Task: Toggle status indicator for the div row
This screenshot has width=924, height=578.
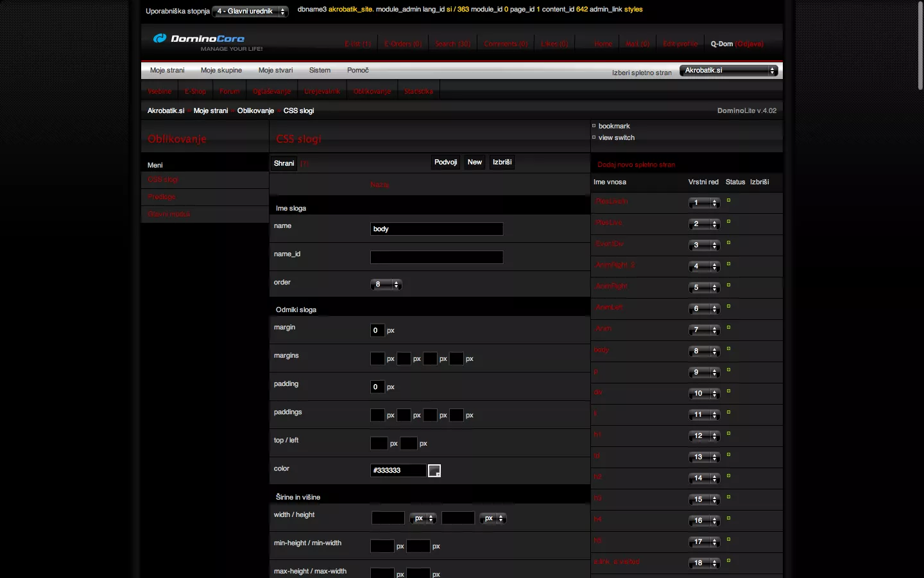Action: (x=728, y=391)
